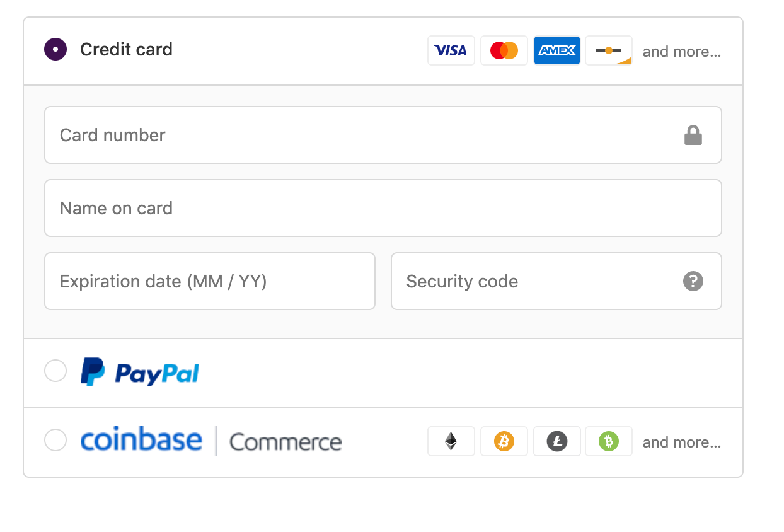The width and height of the screenshot is (784, 532).
Task: Click the orange Bitcoin icon
Action: click(504, 441)
